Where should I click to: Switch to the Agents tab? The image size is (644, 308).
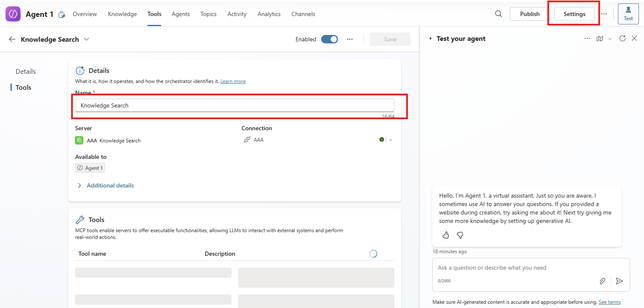[x=181, y=14]
